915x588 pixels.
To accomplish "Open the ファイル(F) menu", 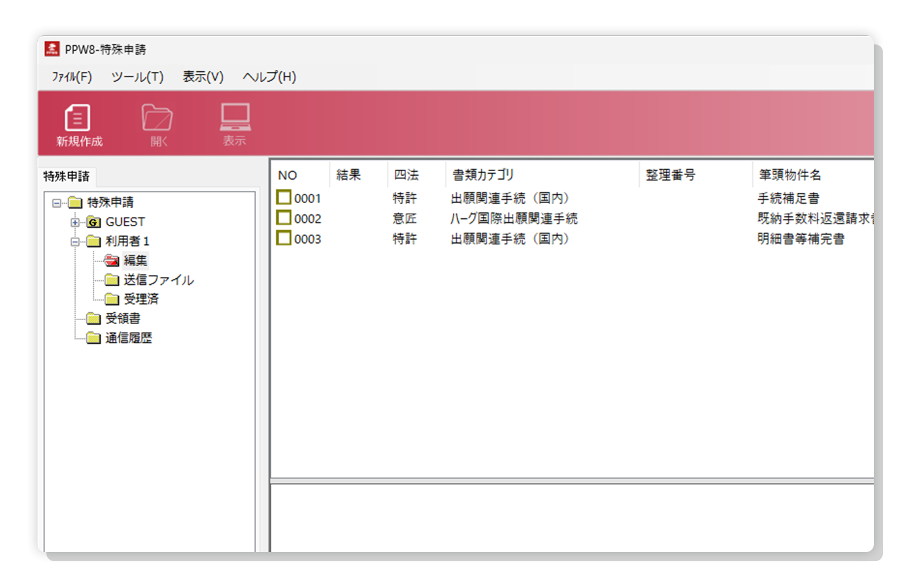I will (72, 77).
